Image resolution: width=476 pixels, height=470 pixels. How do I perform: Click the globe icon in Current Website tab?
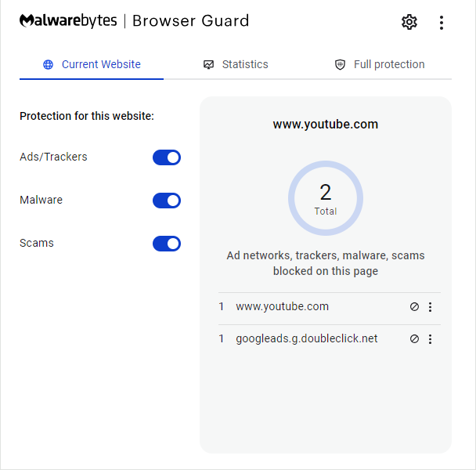tap(48, 64)
